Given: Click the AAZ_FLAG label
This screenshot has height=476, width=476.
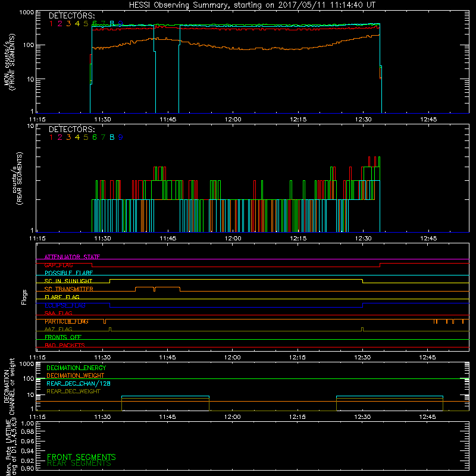Looking at the screenshot, I should [58, 329].
